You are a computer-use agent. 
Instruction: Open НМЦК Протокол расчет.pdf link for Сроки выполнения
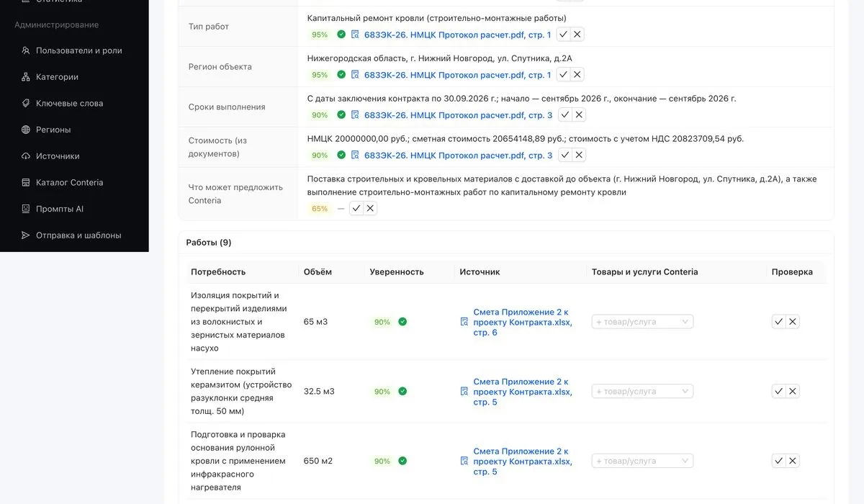pyautogui.click(x=458, y=115)
